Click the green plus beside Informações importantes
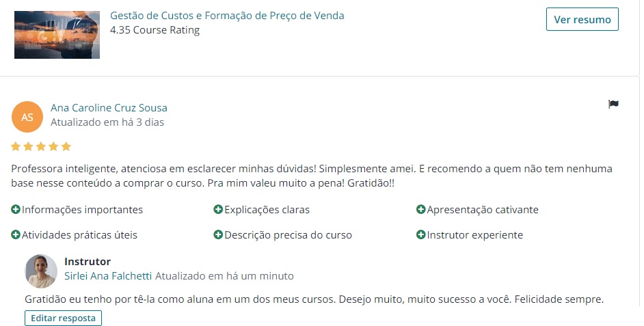 16,209
